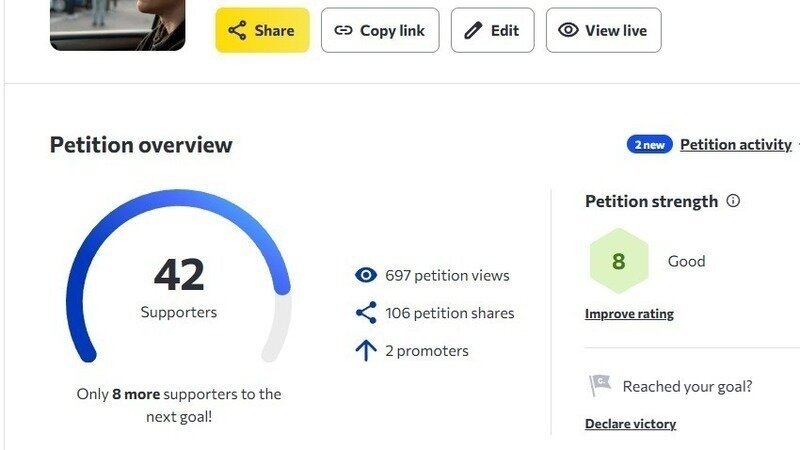Click the green hexagon rating 8
The width and height of the screenshot is (800, 450).
(619, 261)
